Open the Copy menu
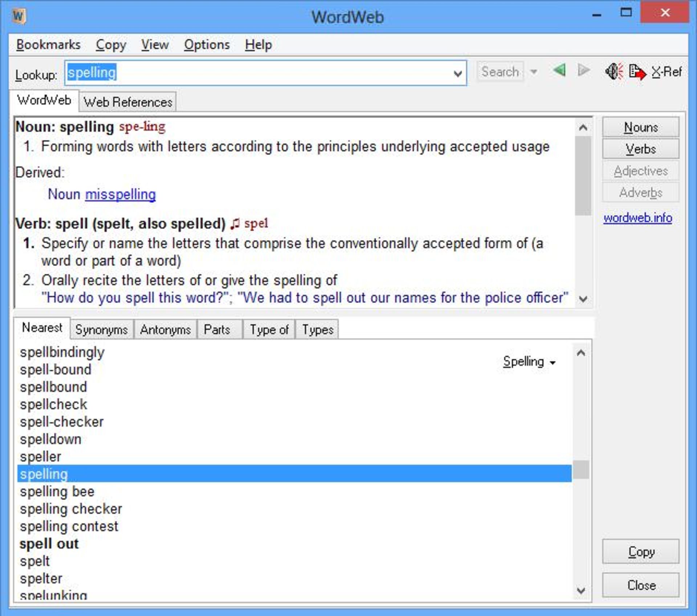Screen dimensions: 697x616 tap(111, 45)
